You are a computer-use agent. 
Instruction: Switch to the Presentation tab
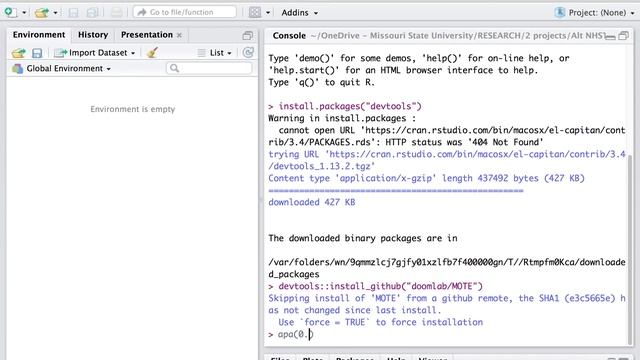point(147,35)
